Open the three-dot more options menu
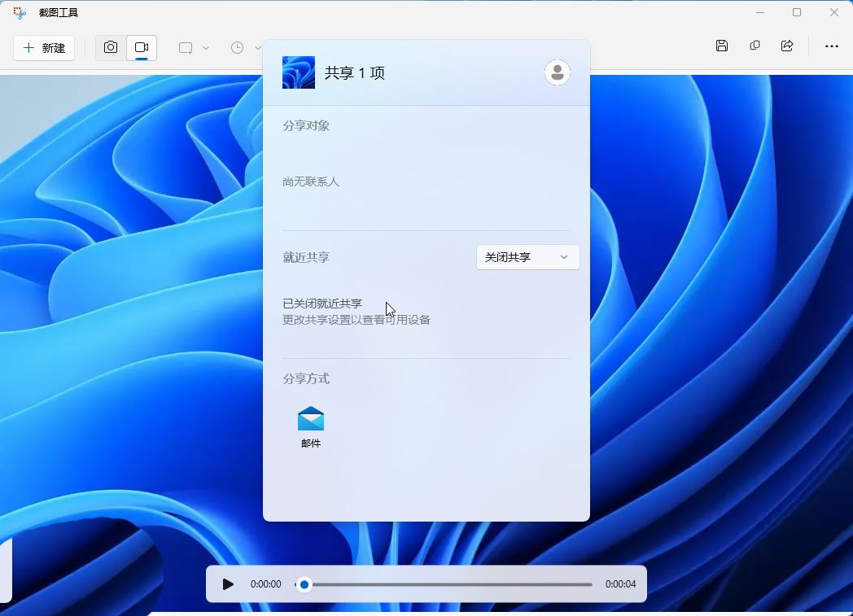Viewport: 853px width, 616px height. pos(831,46)
